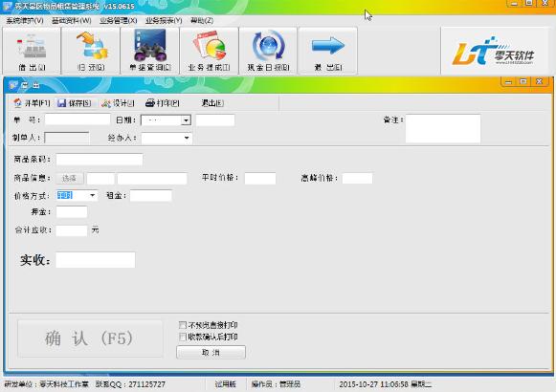
Task: Focus the short product code field after 选择
Action: pos(100,178)
